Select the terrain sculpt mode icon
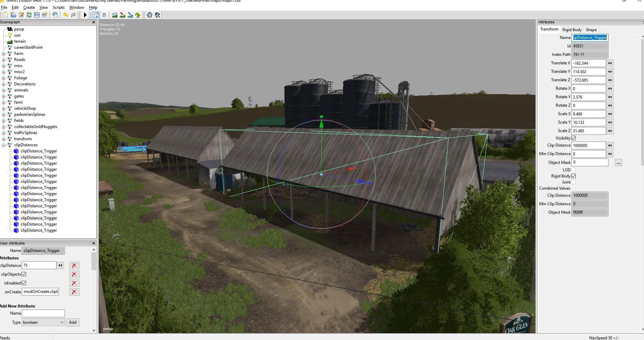The image size is (644, 340). (x=115, y=15)
